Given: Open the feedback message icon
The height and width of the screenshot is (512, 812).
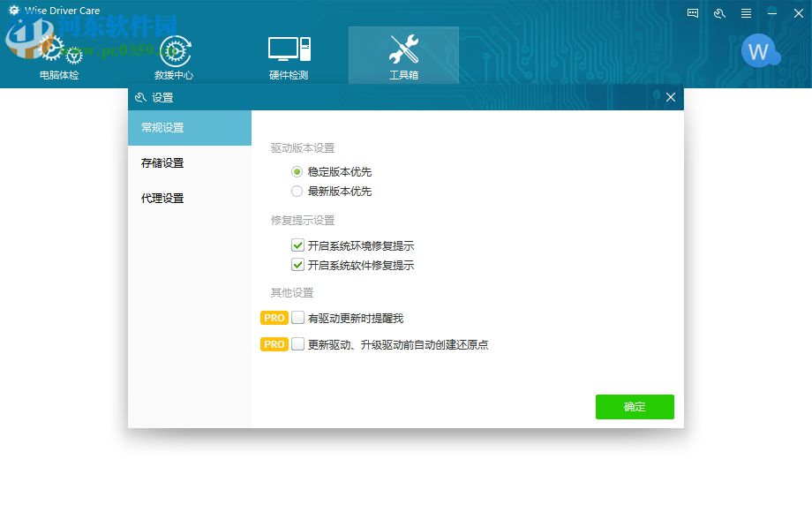Looking at the screenshot, I should pos(691,12).
